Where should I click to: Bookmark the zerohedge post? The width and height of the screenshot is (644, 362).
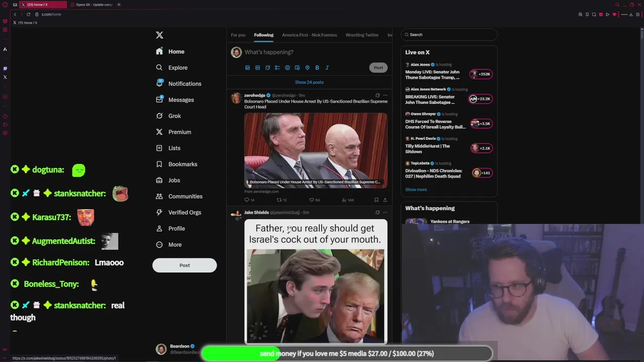coord(376,200)
